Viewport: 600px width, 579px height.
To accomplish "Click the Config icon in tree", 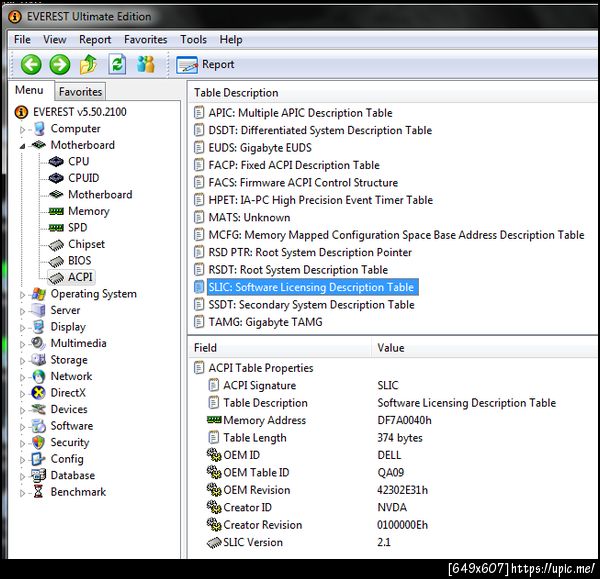I will coord(39,459).
